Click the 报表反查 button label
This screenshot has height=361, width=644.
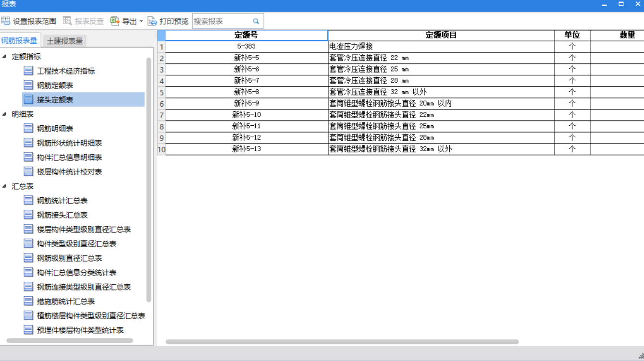point(89,21)
